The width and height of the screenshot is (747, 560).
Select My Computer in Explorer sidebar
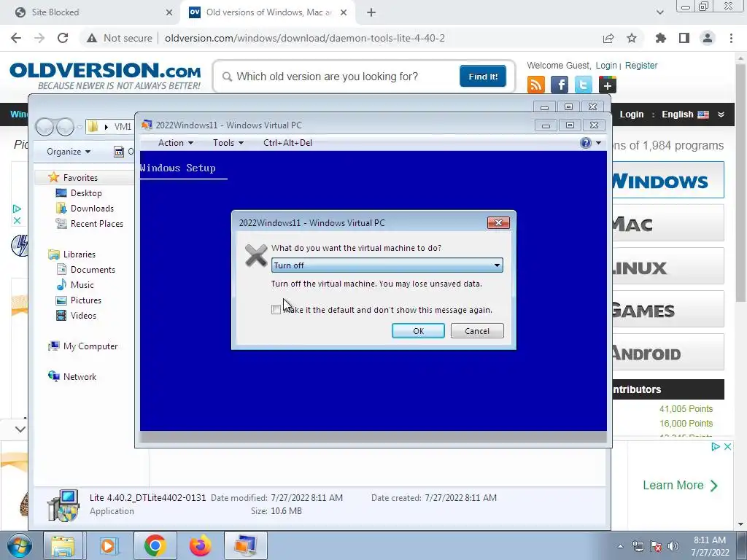pyautogui.click(x=90, y=346)
